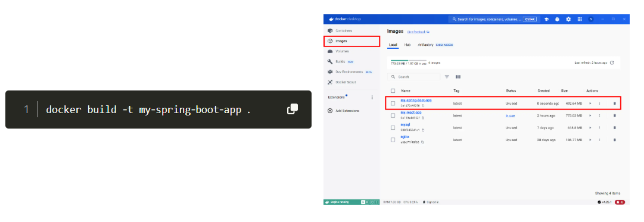
Task: Click the Engine running status indicator
Action: point(337,202)
